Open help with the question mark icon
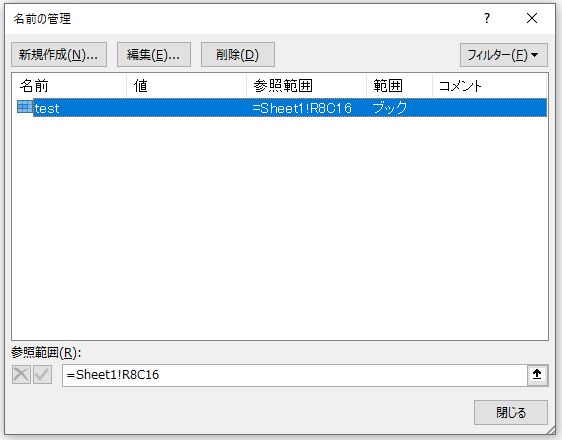562x440 pixels. (x=487, y=18)
